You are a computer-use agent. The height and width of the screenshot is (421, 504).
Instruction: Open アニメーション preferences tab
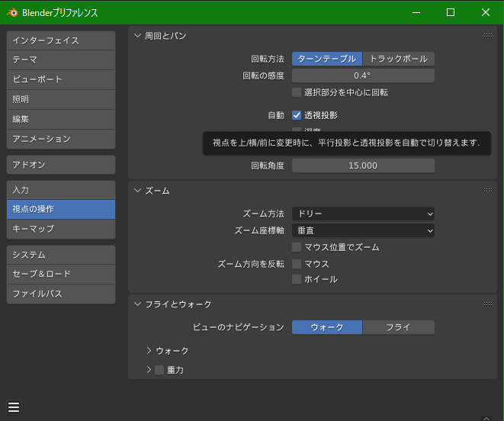[x=61, y=139]
